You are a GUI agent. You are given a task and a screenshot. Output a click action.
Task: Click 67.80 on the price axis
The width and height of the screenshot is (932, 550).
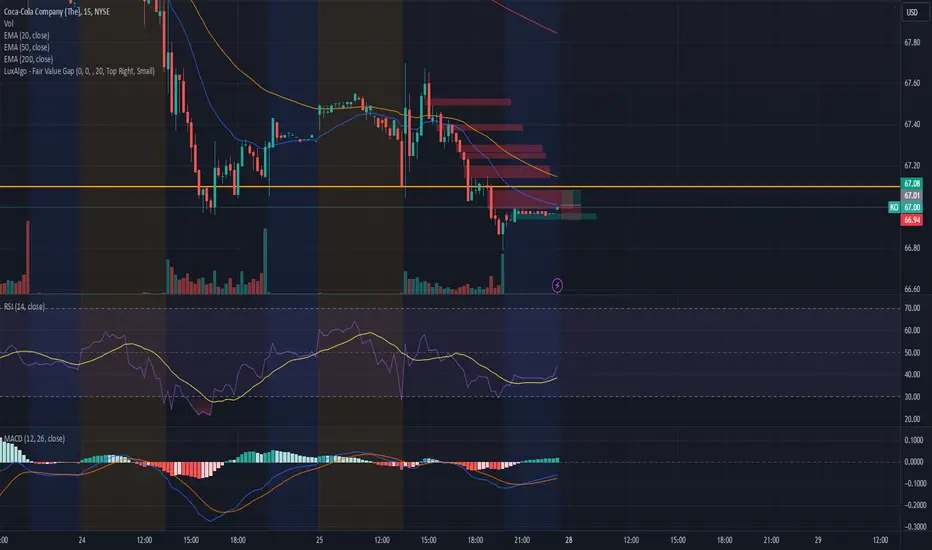(912, 42)
